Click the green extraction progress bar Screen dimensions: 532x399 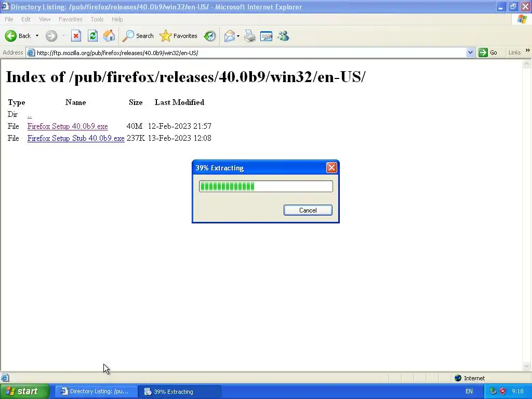[265, 187]
